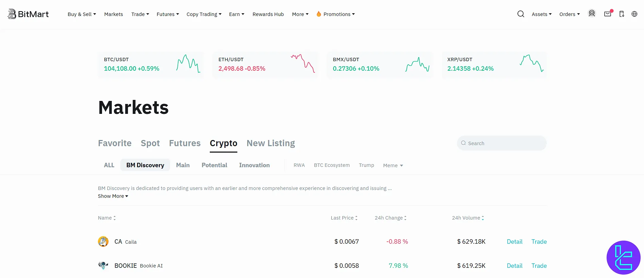Select the Crypto tab
This screenshot has width=644, height=278.
(x=223, y=143)
